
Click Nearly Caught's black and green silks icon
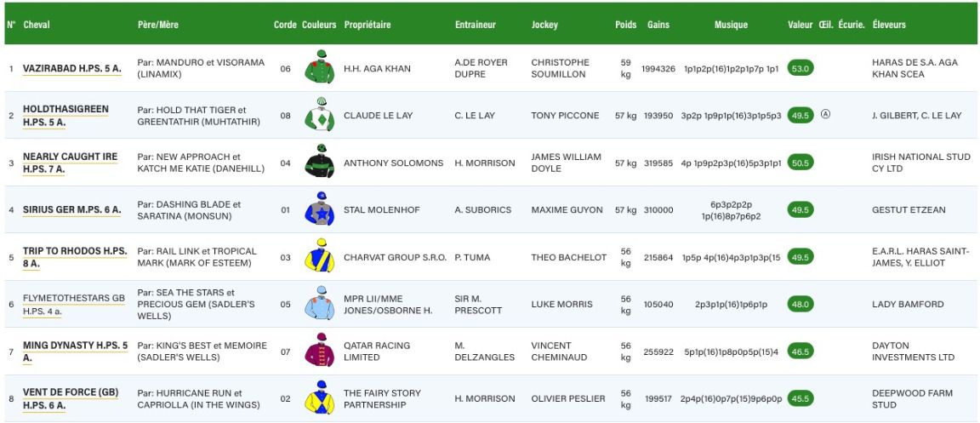click(319, 162)
